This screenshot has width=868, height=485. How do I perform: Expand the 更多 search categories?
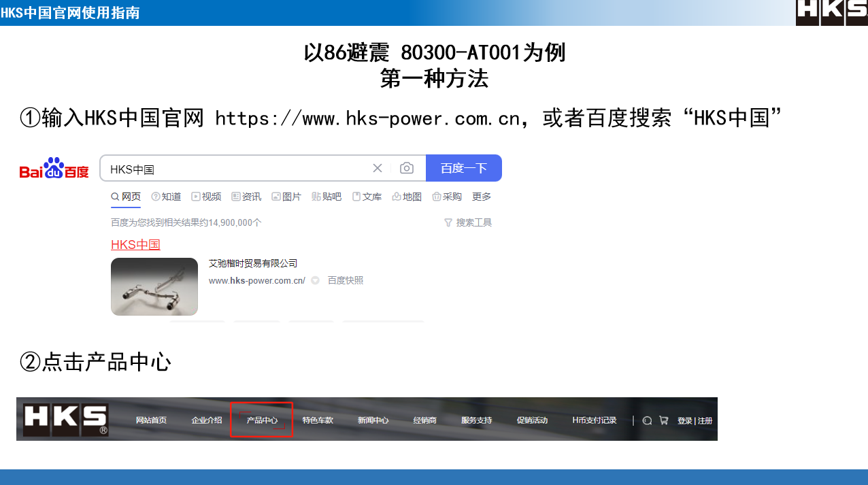pos(482,197)
